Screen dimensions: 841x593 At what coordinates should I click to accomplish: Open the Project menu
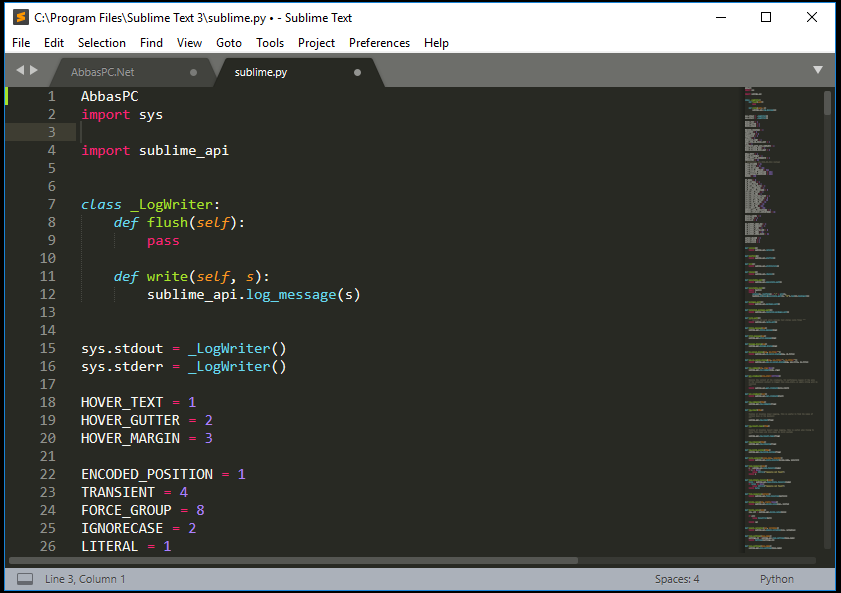pos(316,43)
